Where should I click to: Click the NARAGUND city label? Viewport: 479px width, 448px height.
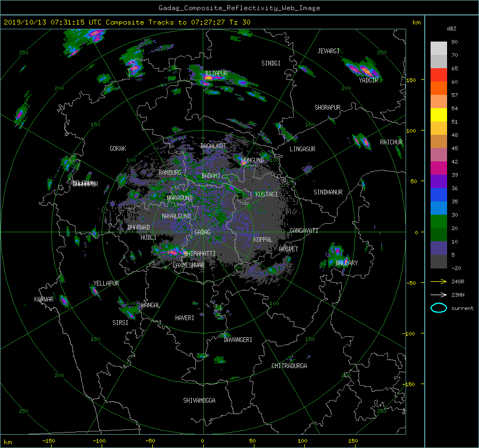pos(180,198)
